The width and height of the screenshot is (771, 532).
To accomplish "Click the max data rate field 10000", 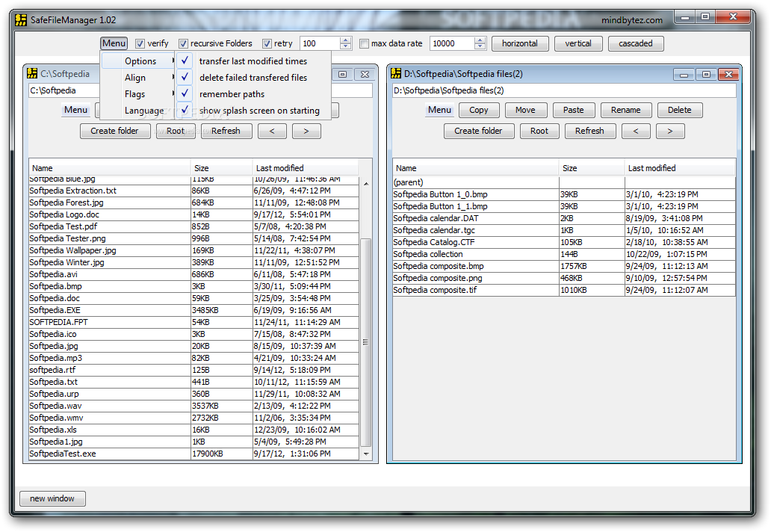I will click(453, 43).
